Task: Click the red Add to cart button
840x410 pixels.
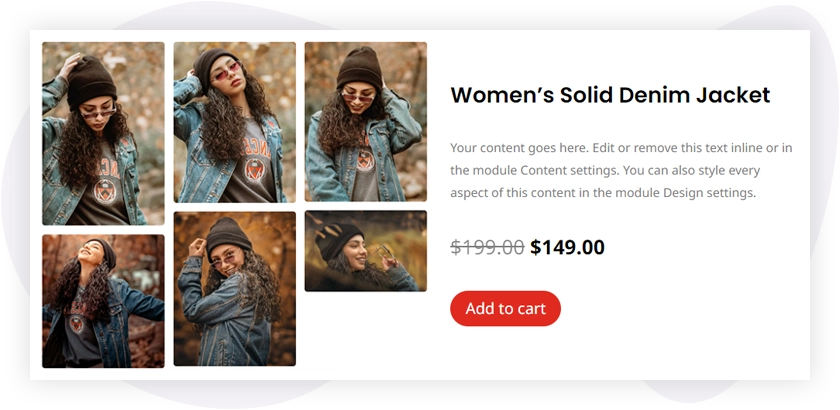Action: tap(505, 309)
